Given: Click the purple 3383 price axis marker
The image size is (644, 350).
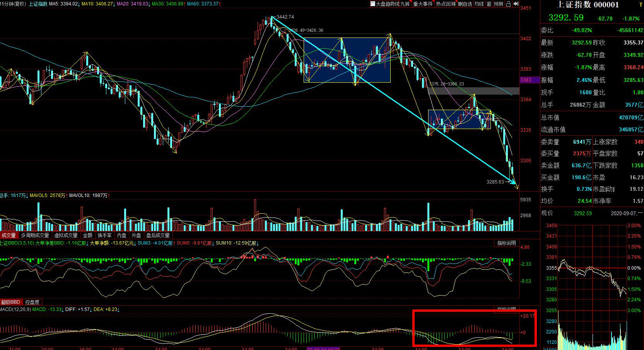Looking at the screenshot, I should coord(525,80).
